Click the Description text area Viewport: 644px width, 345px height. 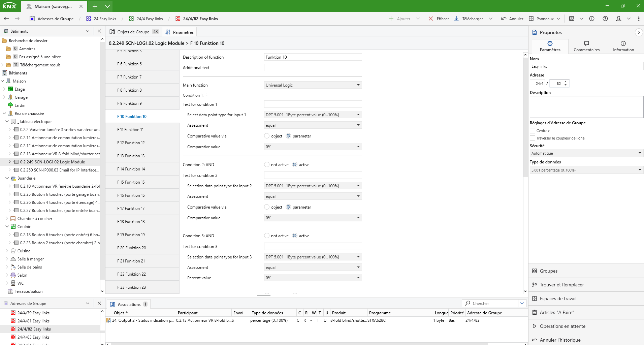586,107
